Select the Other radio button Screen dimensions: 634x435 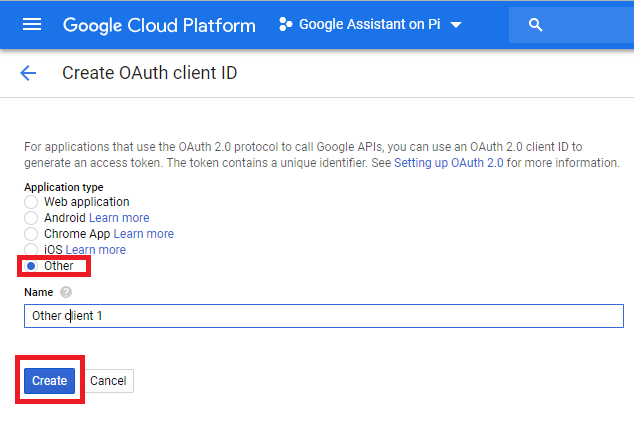31,266
